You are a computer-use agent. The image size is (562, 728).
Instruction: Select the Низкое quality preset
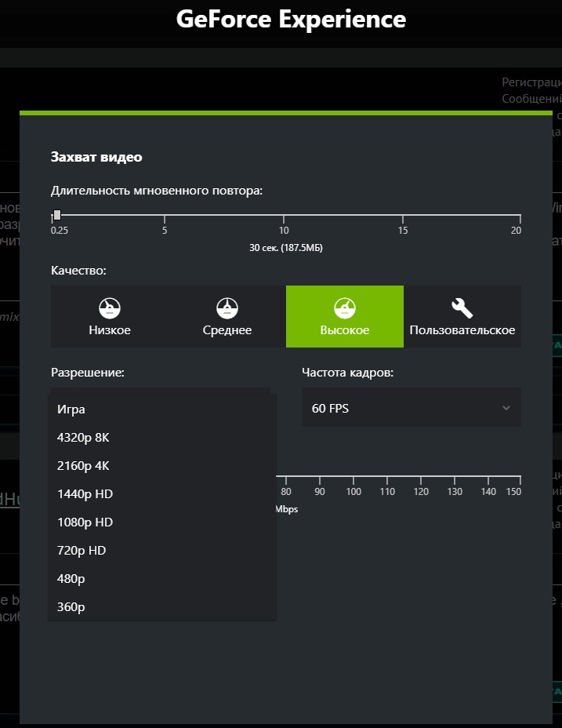pyautogui.click(x=110, y=316)
